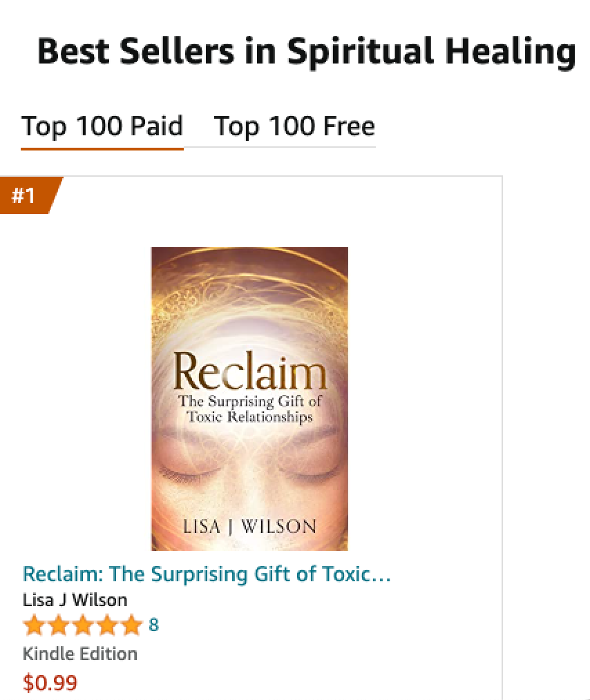Click the review count number 8

(153, 625)
